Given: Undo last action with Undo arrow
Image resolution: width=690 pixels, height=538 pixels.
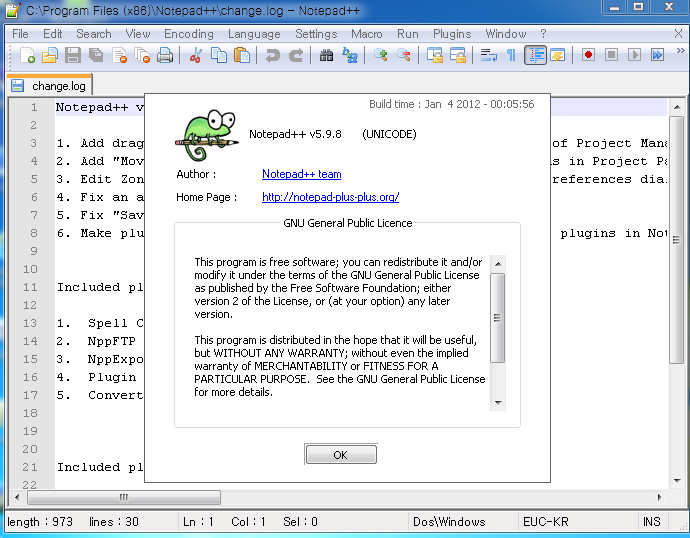Looking at the screenshot, I should click(x=272, y=55).
